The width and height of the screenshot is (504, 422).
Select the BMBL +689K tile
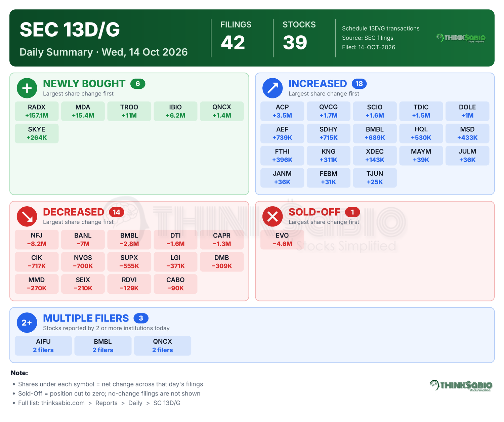[x=375, y=133]
